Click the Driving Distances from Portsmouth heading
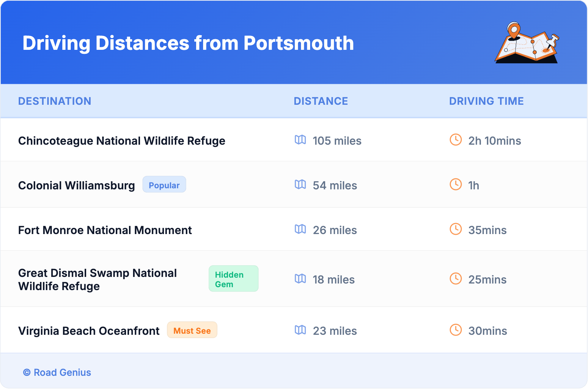 [188, 43]
